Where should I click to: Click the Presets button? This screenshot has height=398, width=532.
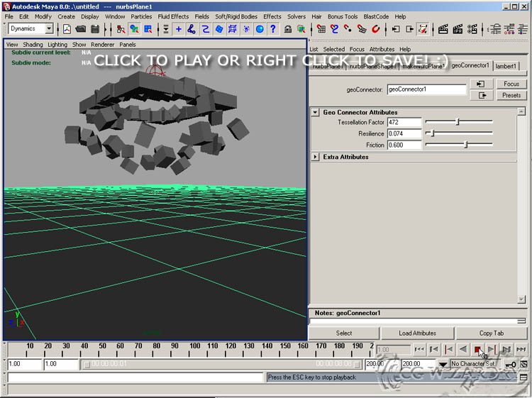(511, 95)
